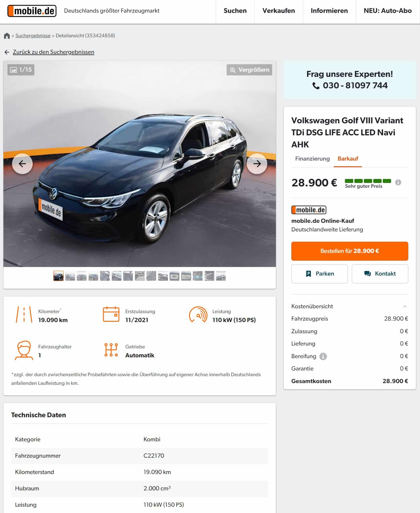Open Bereifung info icon

tap(323, 356)
